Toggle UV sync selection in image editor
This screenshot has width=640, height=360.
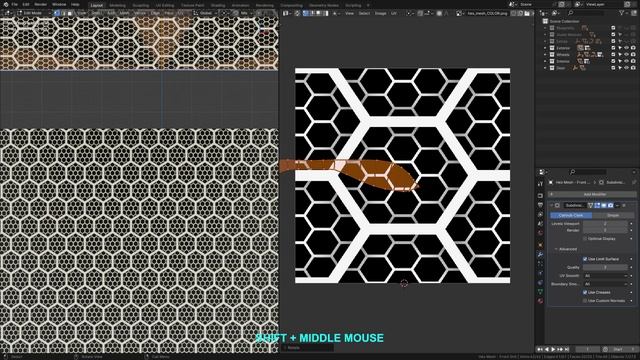(x=297, y=13)
